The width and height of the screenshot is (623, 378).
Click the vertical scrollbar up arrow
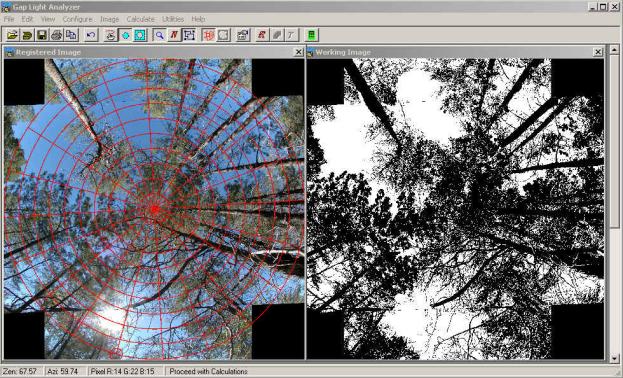(614, 50)
